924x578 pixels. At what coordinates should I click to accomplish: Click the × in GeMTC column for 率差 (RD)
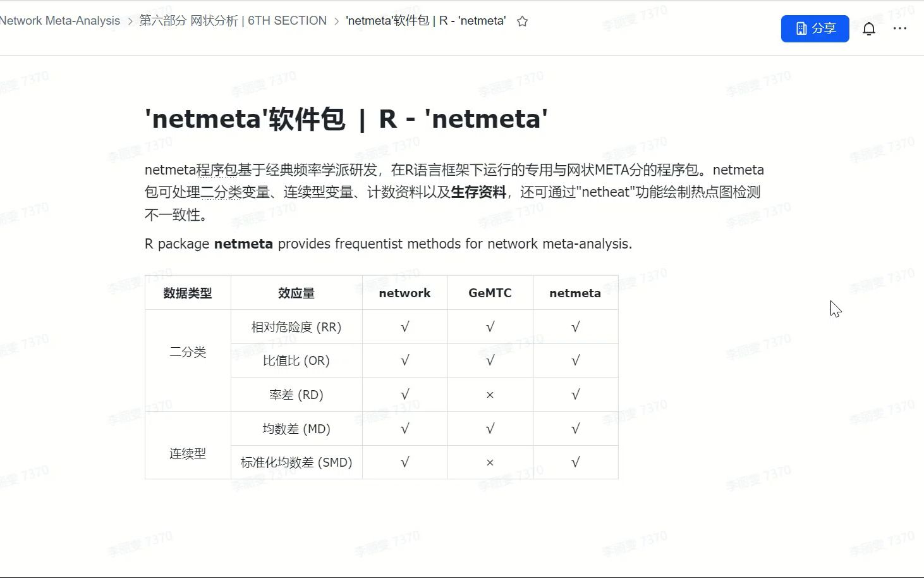tap(490, 395)
